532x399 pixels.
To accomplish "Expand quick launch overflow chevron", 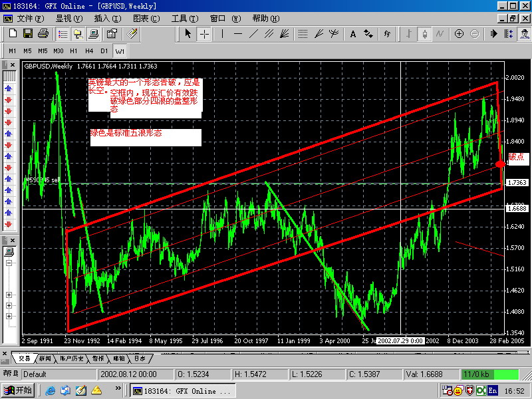I will pos(118,388).
